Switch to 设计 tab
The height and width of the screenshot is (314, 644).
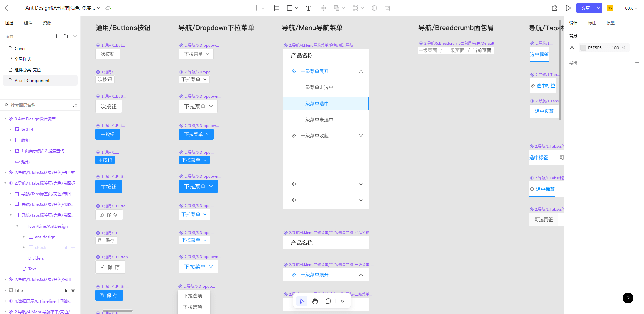point(573,23)
